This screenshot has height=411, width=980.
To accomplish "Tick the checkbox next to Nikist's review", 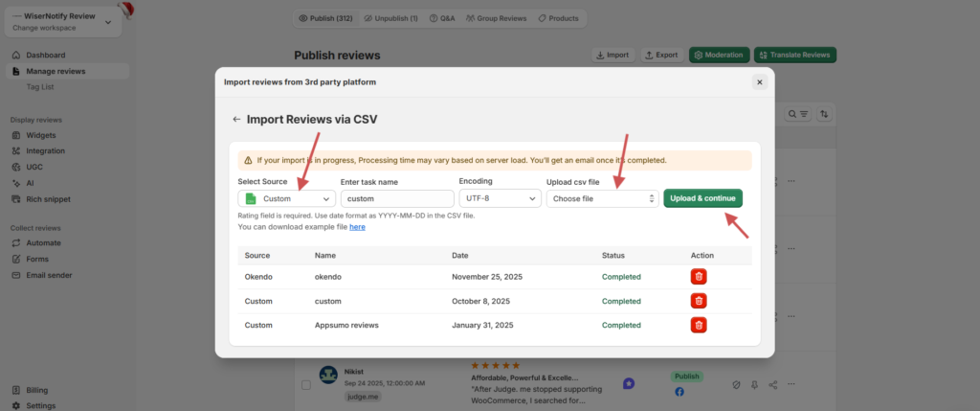I will click(306, 384).
